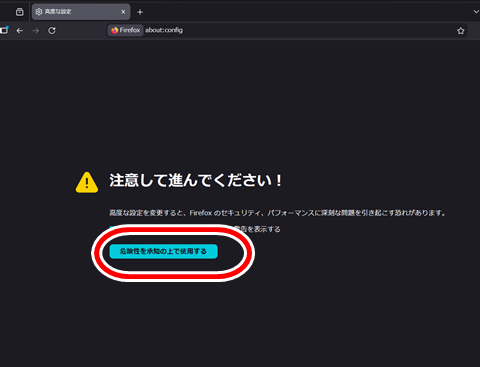Go forward with the forward arrow
This screenshot has width=480, height=367.
pyautogui.click(x=36, y=31)
